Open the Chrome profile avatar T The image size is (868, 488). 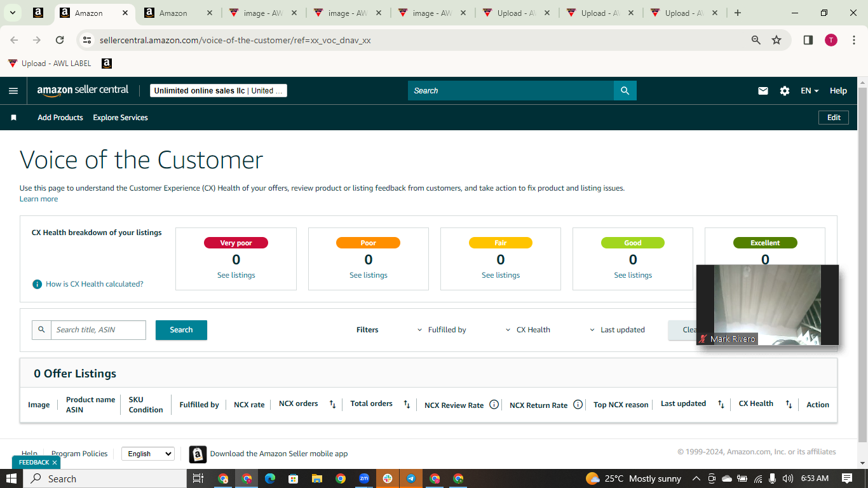pos(831,40)
